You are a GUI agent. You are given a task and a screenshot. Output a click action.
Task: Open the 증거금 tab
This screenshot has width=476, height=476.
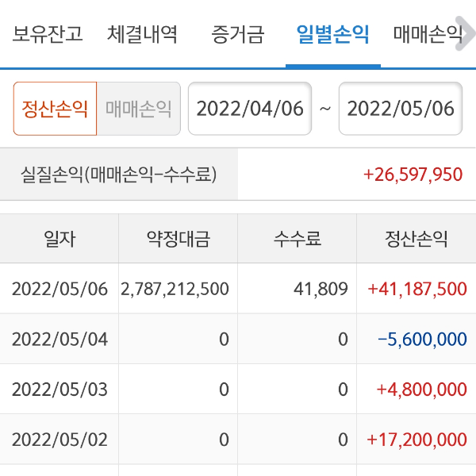coord(237,35)
